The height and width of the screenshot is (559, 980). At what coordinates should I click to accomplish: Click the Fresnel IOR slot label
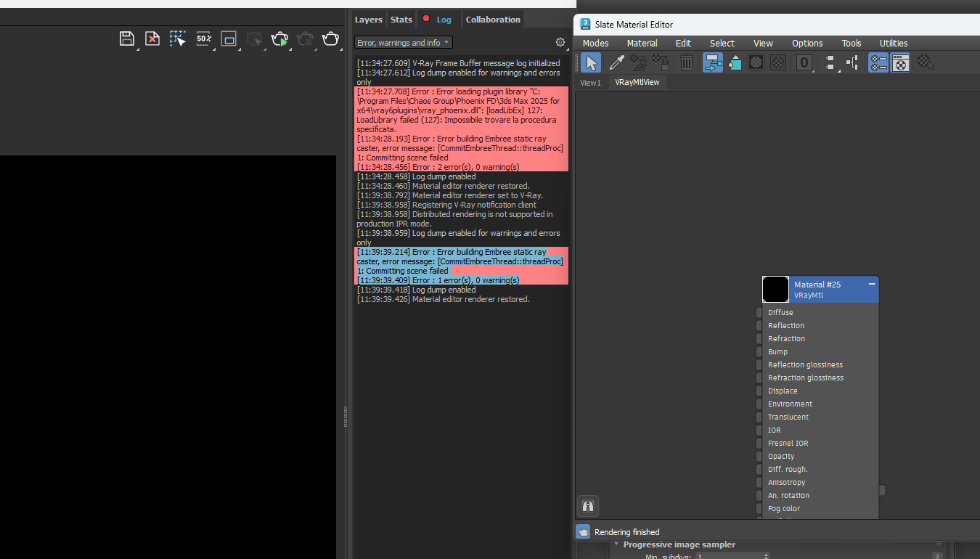(x=788, y=444)
